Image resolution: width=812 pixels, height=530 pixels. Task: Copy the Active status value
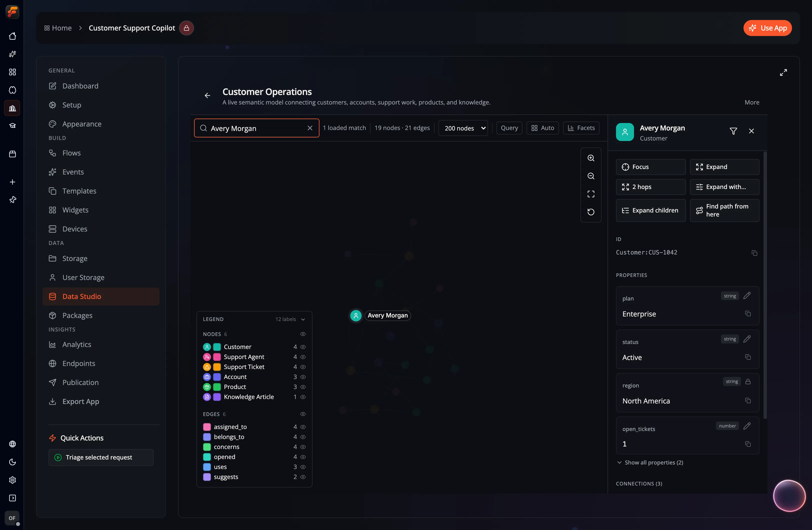pos(748,357)
